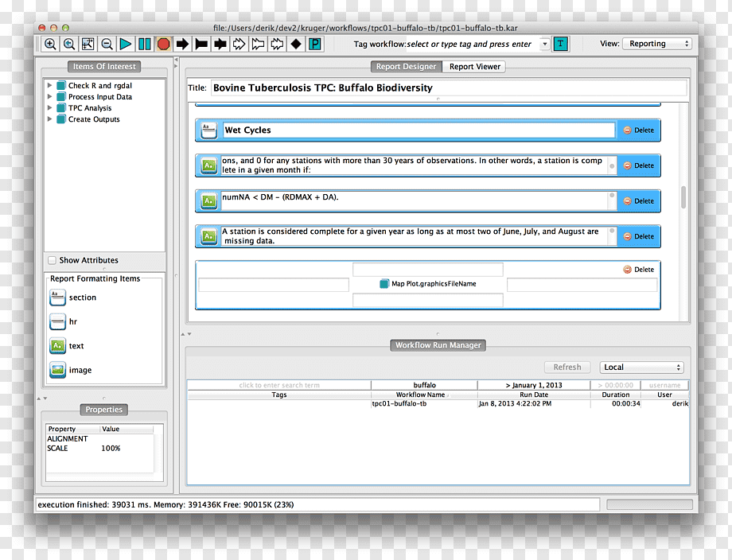This screenshot has width=732, height=560.
Task: Switch to the Report Viewer tab
Action: [474, 67]
